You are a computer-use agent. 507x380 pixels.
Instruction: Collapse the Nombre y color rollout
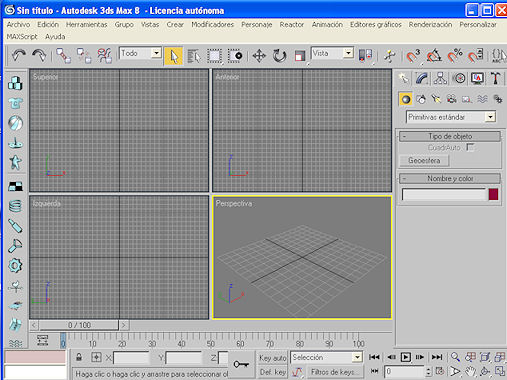450,178
